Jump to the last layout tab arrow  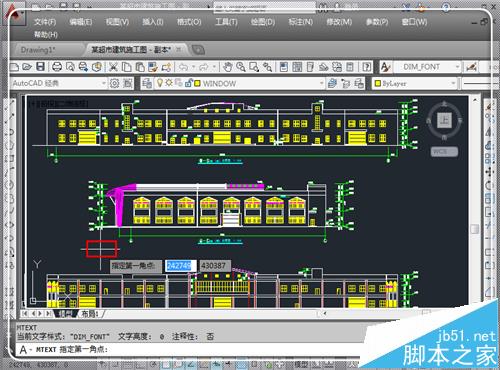tap(48, 313)
